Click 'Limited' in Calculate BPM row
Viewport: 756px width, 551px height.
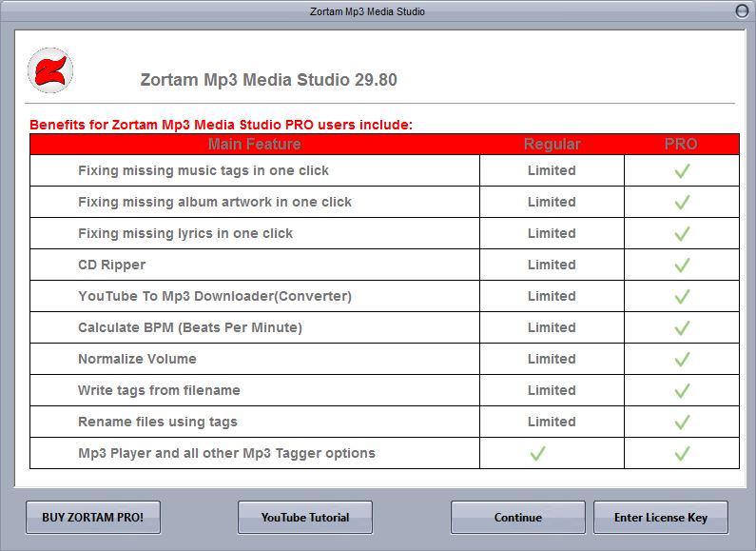[552, 327]
